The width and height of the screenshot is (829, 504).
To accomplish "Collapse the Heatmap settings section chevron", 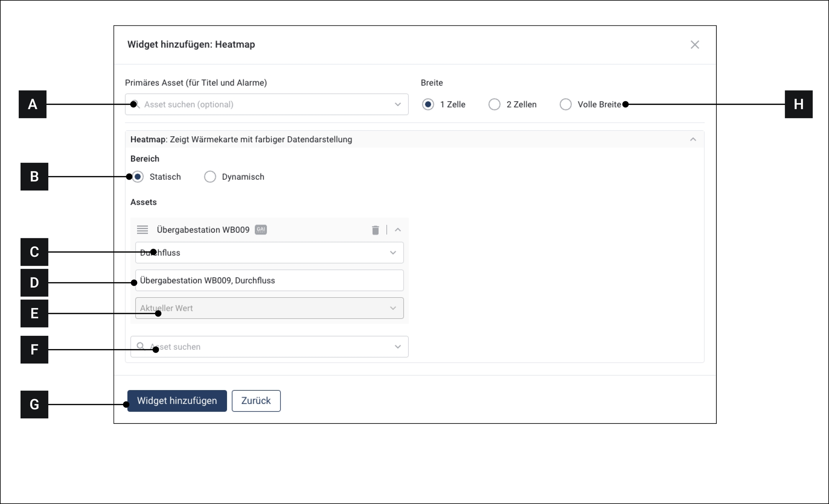I will (693, 139).
